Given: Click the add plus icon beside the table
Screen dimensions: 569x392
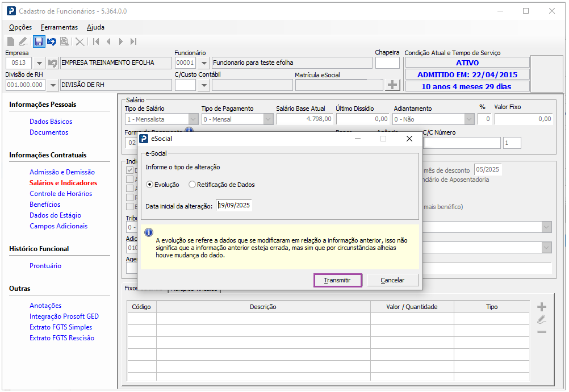Looking at the screenshot, I should (542, 307).
